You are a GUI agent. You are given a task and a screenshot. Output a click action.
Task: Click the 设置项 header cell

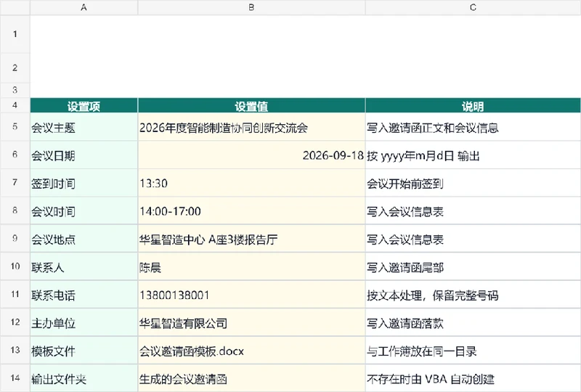pyautogui.click(x=84, y=105)
